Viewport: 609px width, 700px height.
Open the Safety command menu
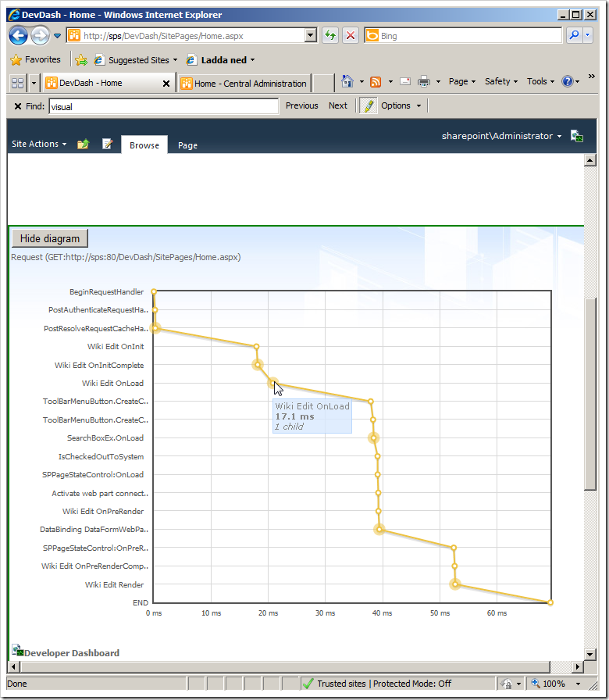(x=501, y=81)
